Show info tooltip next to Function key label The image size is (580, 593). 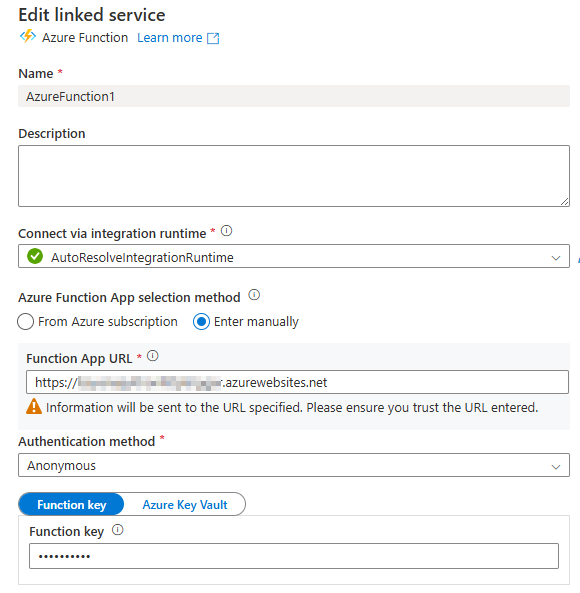click(118, 530)
